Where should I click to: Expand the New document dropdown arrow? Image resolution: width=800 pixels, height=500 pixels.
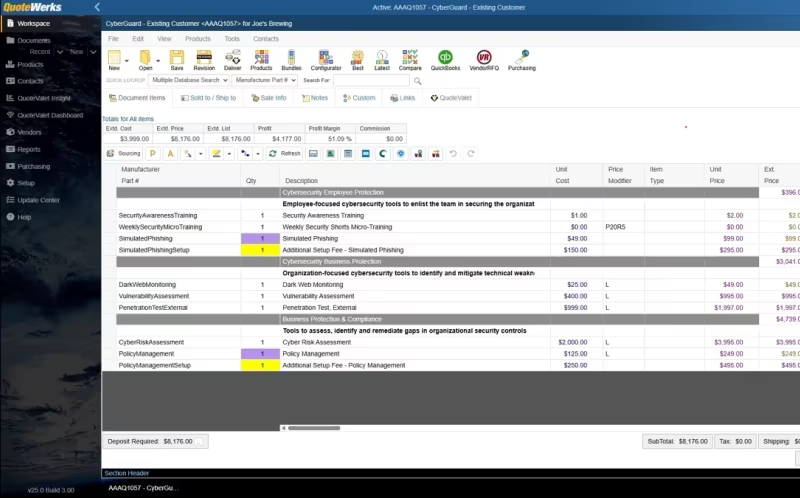pyautogui.click(x=127, y=61)
